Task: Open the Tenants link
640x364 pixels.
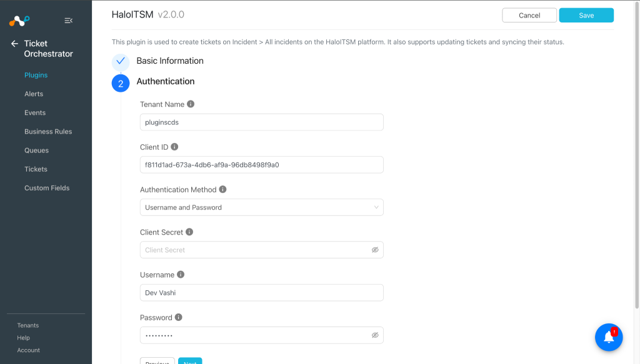Action: pos(27,325)
